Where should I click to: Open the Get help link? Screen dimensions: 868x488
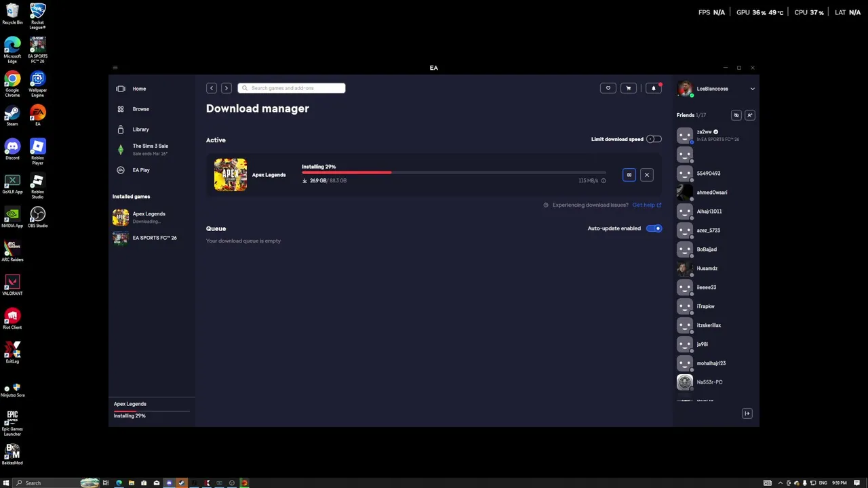pos(646,205)
